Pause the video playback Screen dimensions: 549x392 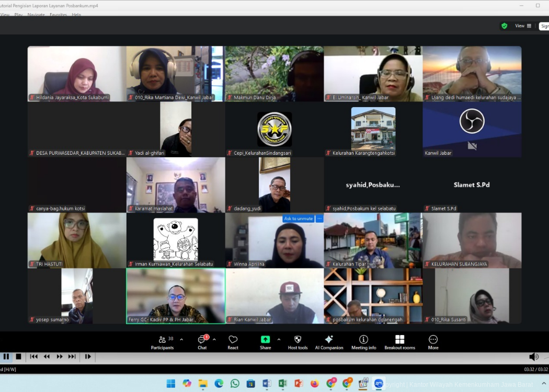7,356
